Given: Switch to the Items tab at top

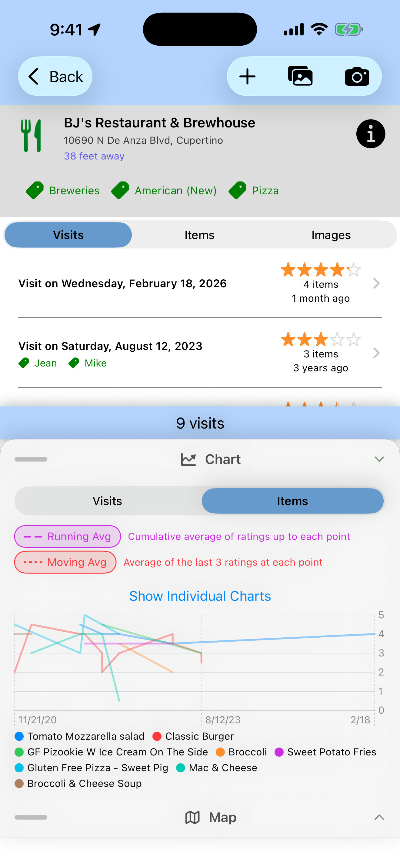Looking at the screenshot, I should coord(199,235).
